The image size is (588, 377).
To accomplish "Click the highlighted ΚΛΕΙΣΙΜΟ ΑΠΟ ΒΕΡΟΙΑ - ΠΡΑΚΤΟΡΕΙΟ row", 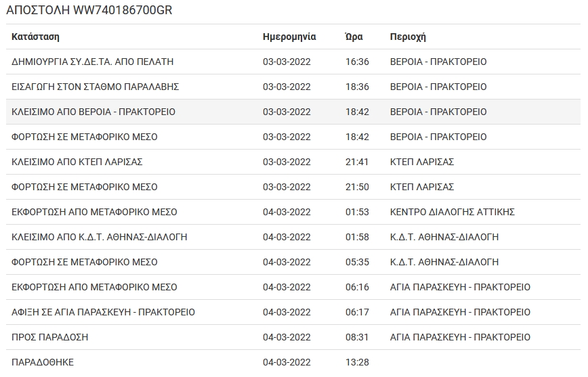I will tap(93, 112).
